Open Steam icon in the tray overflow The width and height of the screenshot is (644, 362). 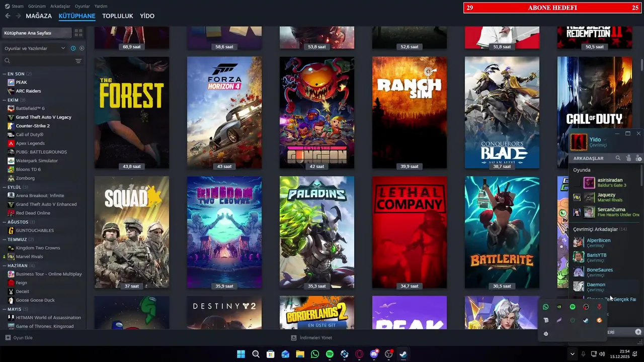click(x=586, y=320)
